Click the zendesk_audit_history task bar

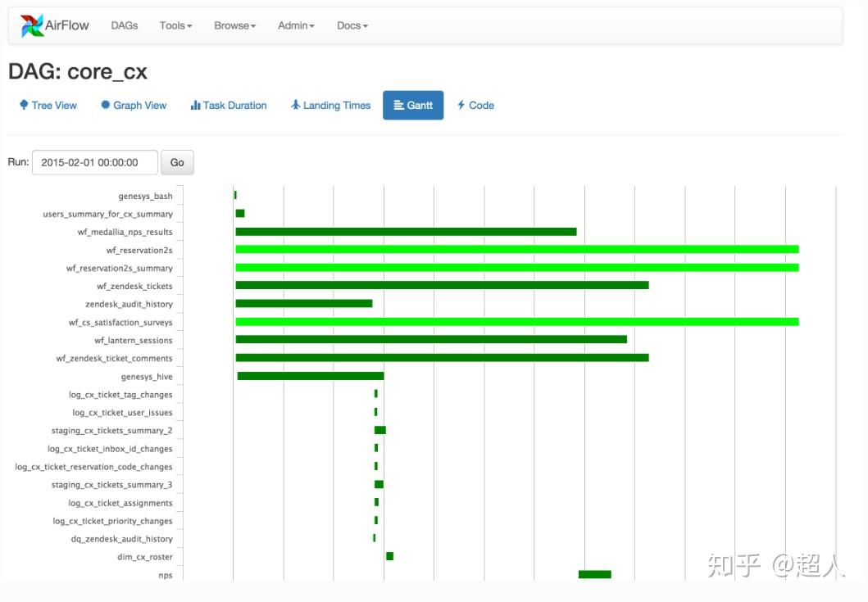coord(304,303)
